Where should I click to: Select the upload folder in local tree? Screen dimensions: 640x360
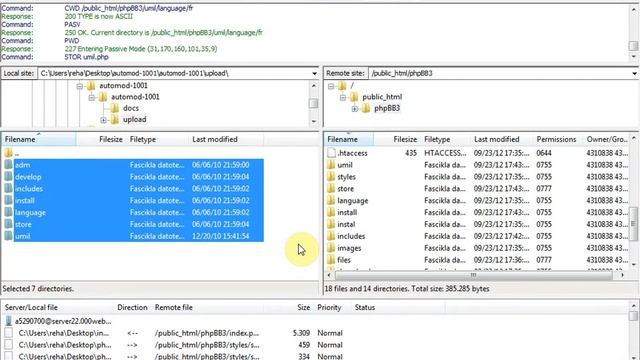pos(134,120)
